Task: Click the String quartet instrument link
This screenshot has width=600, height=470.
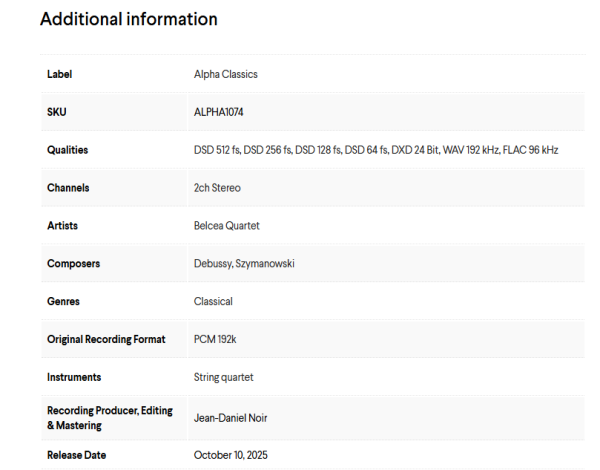Action: [x=224, y=377]
